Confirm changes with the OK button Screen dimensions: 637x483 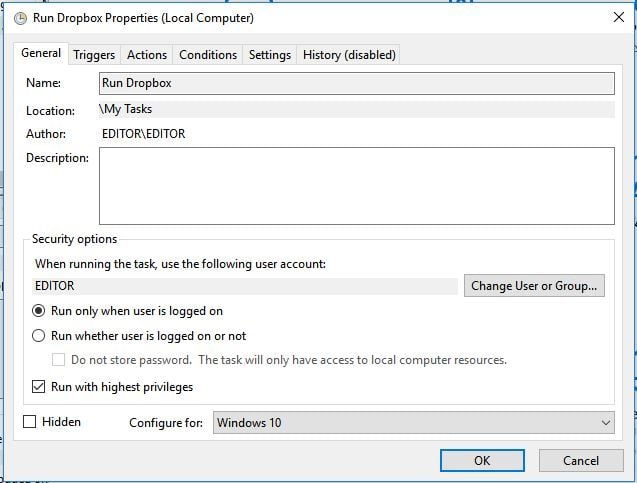(x=482, y=461)
